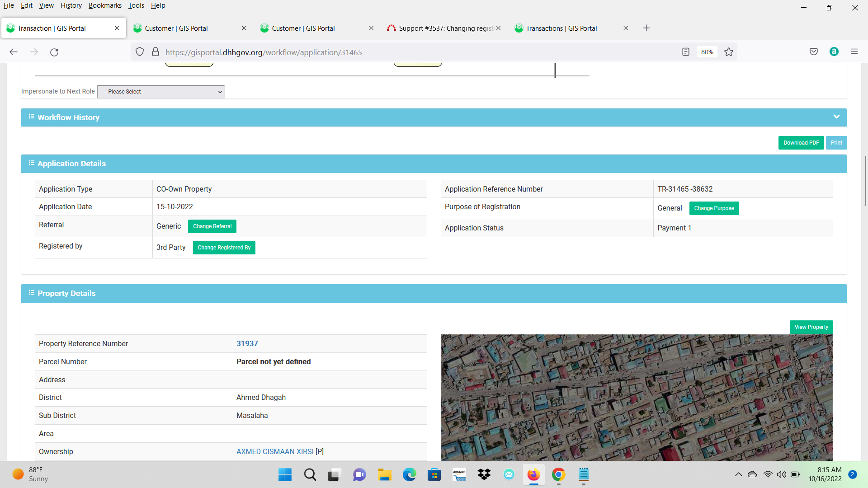The height and width of the screenshot is (488, 868).
Task: Open the Help menu
Action: pyautogui.click(x=158, y=5)
